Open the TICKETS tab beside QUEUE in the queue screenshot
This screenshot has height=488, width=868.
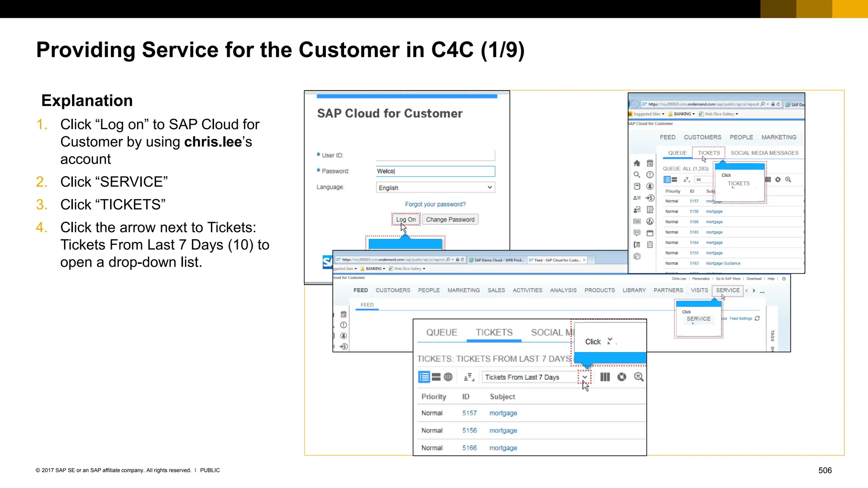click(709, 153)
